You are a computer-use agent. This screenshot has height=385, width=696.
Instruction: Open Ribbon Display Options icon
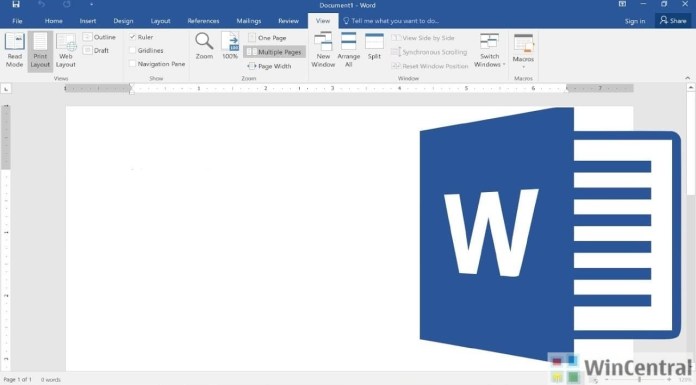coord(622,4)
